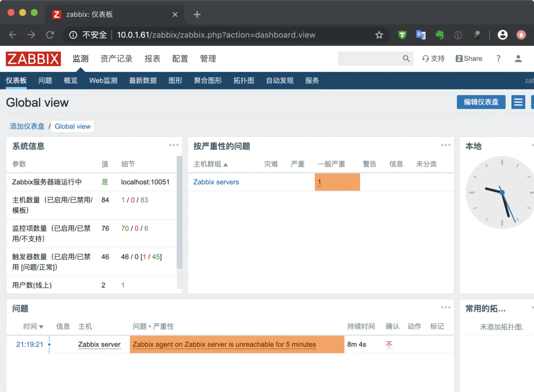Go to the 聚合图形 submenu tab
This screenshot has height=392, width=534.
pos(208,81)
